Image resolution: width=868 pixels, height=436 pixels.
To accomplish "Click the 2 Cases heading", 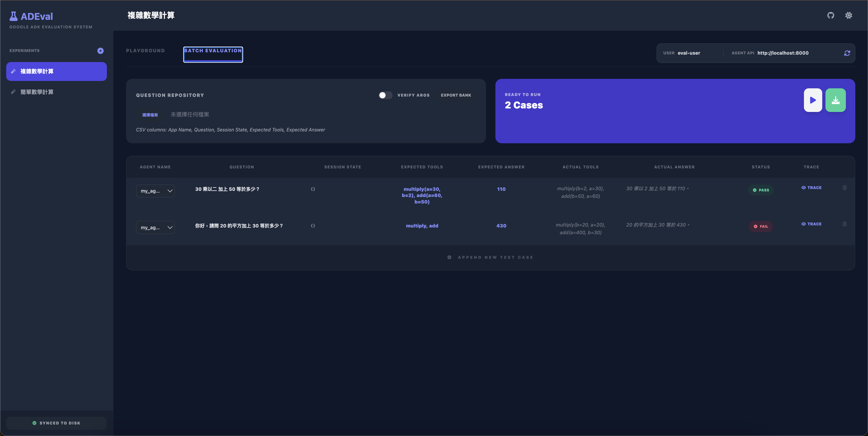I will [x=524, y=105].
